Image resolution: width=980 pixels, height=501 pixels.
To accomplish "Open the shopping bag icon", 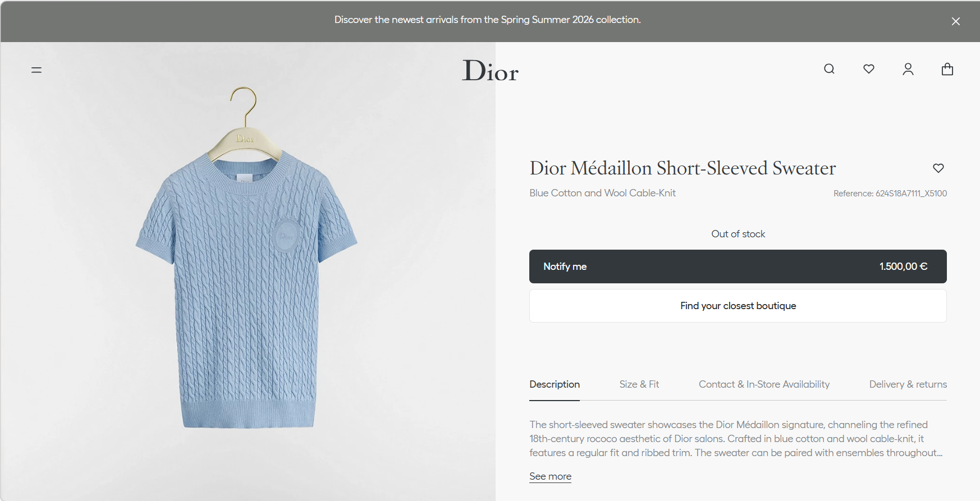I will pyautogui.click(x=947, y=69).
